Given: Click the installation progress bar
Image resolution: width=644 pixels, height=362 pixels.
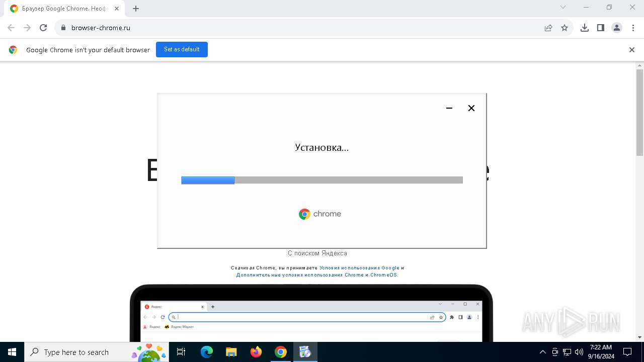Looking at the screenshot, I should tap(322, 180).
